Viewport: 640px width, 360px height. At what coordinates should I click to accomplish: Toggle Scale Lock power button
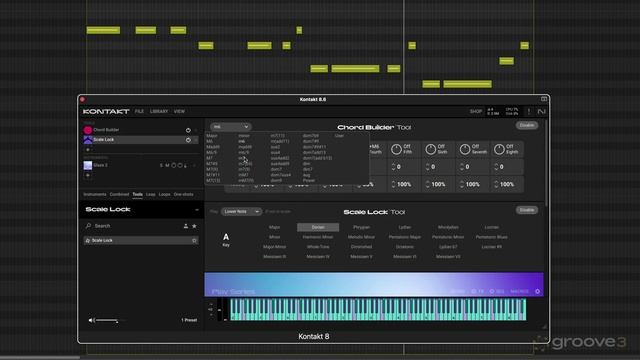(188, 140)
